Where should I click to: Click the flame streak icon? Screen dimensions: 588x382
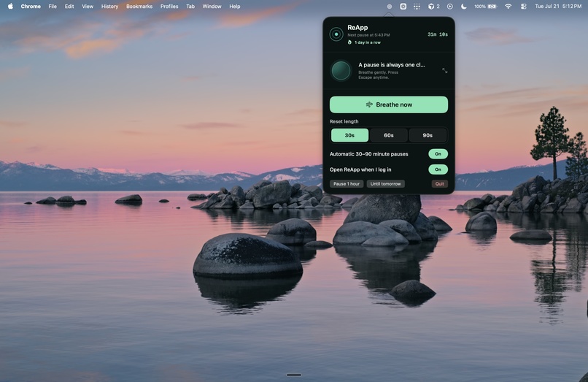click(349, 42)
